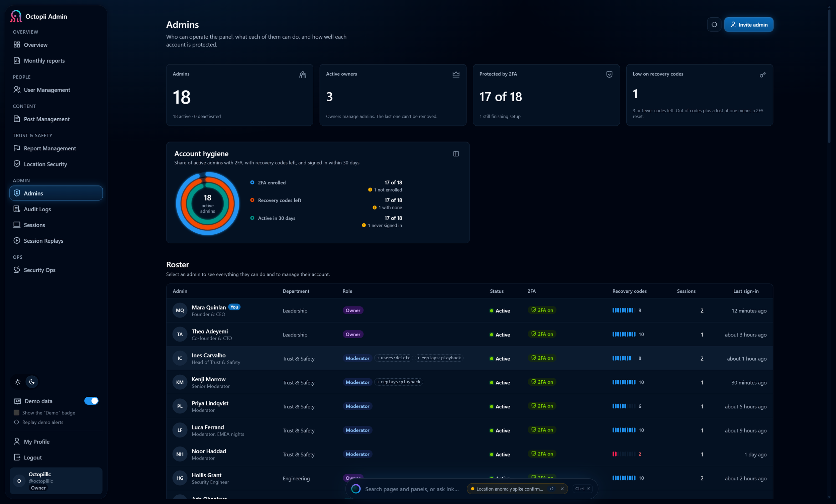Click Replay demo alerts
836x504 pixels.
[x=39, y=422]
